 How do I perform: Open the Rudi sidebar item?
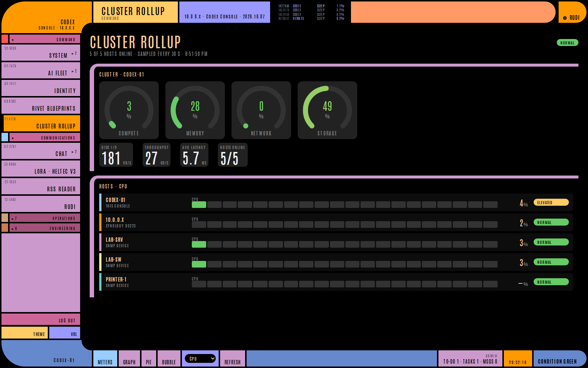click(41, 204)
